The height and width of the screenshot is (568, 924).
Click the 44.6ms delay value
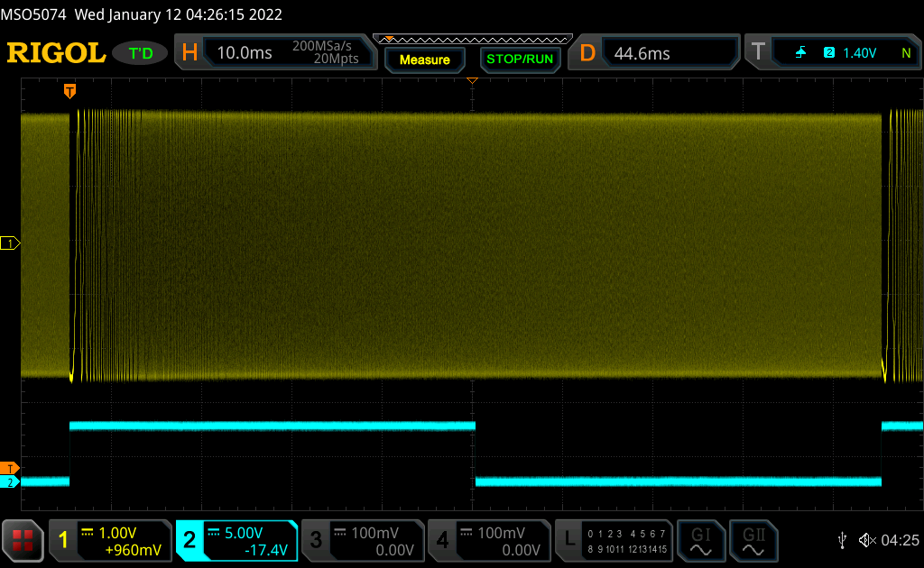click(642, 53)
